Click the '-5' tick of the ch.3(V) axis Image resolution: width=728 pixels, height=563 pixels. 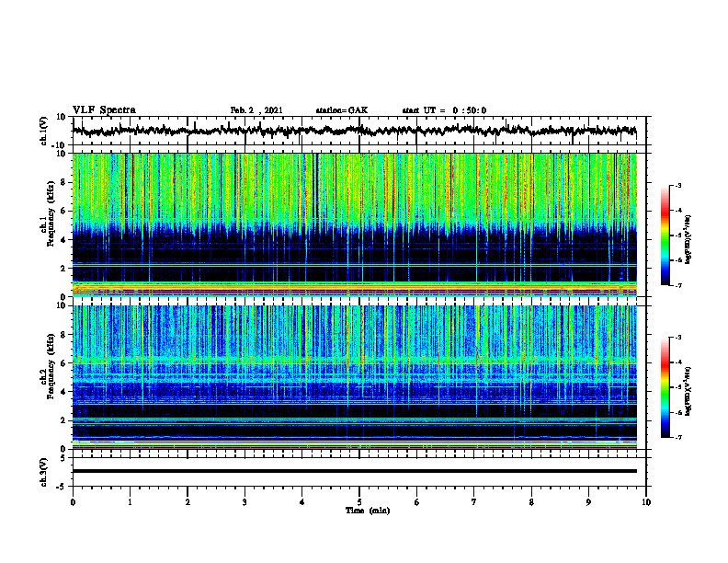tap(63, 487)
